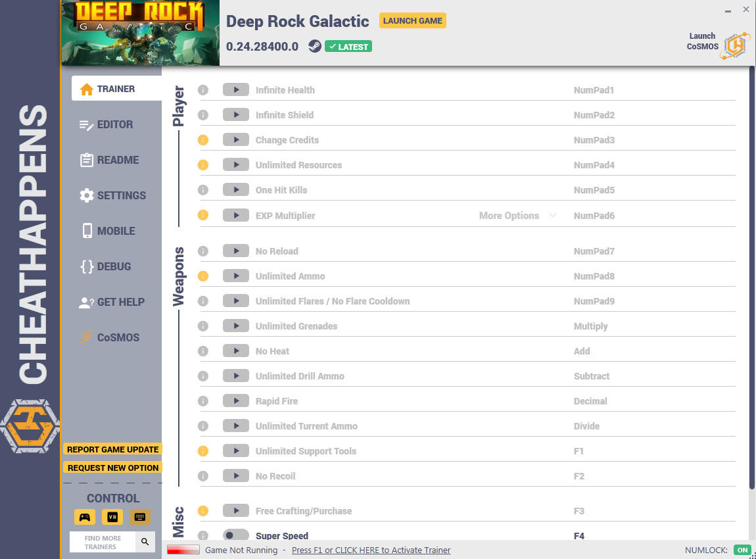Activate the Infinite Health play toggle
Viewport: 756px width, 559px height.
(236, 89)
